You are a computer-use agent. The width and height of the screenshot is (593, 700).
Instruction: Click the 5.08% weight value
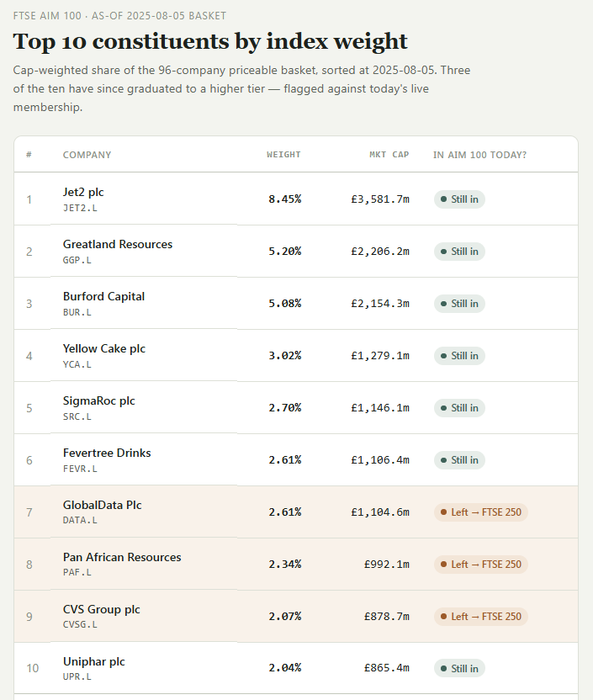[284, 304]
